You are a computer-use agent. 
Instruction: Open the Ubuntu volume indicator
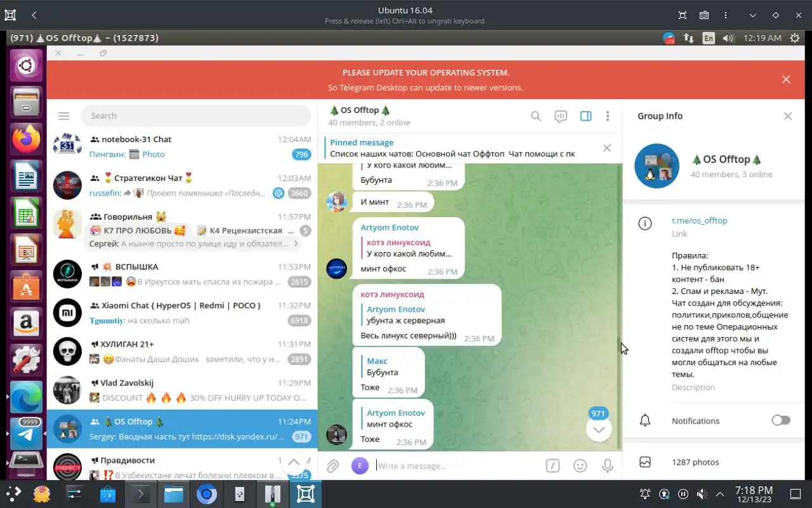point(728,38)
